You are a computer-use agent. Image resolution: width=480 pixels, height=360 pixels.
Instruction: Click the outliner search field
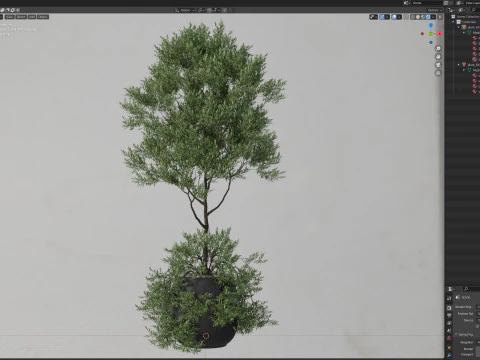(475, 10)
